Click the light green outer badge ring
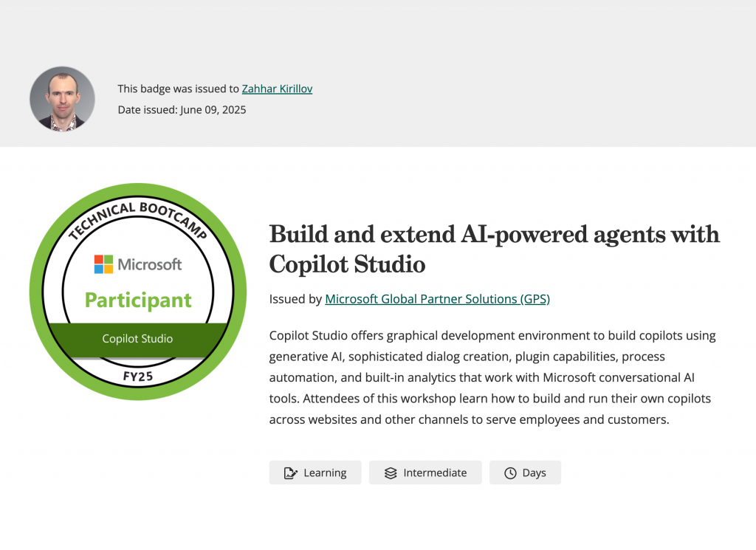 click(x=39, y=292)
